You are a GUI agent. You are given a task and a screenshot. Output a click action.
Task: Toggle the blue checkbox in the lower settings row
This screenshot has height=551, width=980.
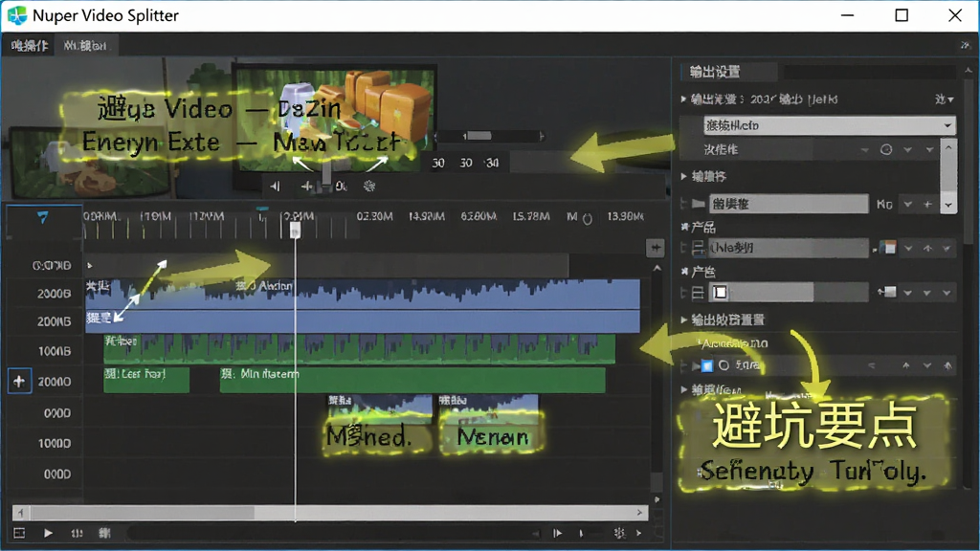pyautogui.click(x=707, y=365)
